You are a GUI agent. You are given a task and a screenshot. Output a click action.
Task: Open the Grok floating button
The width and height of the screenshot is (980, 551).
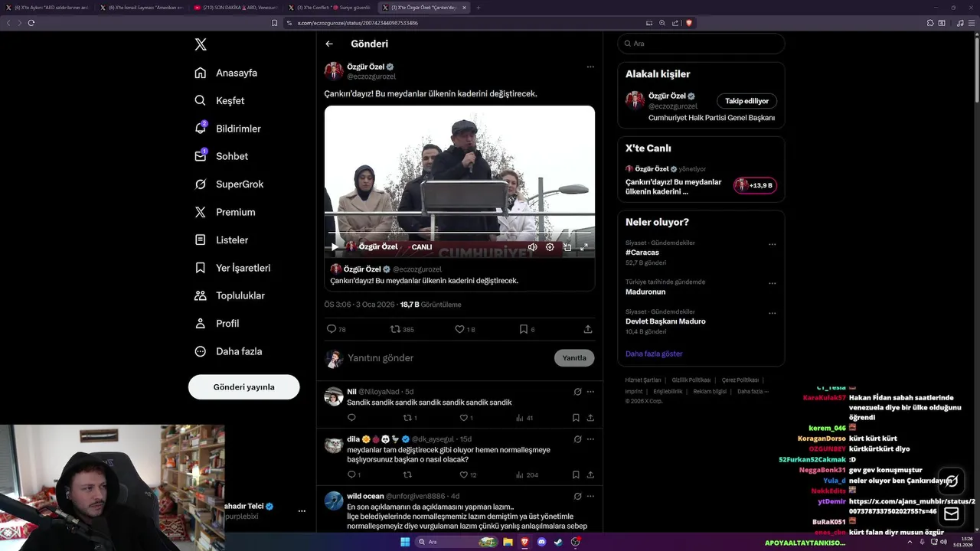[x=952, y=481]
